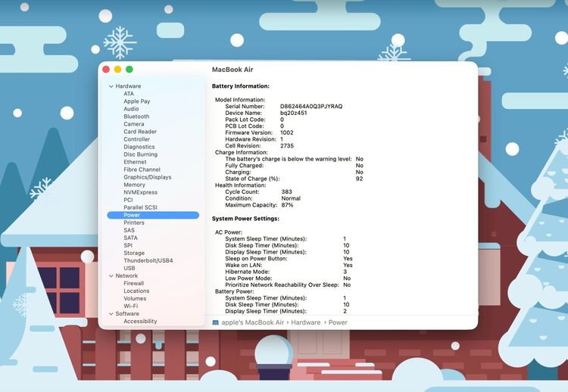Open the Camera entry

133,124
